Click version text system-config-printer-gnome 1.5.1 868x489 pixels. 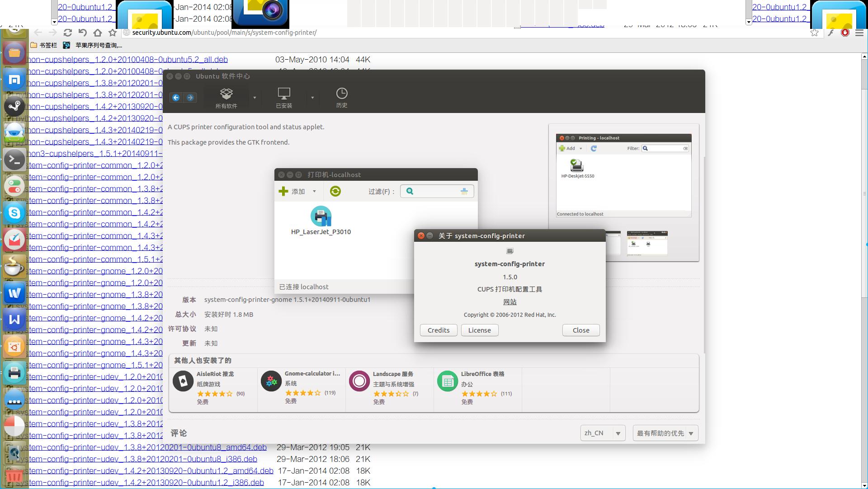[x=287, y=300]
